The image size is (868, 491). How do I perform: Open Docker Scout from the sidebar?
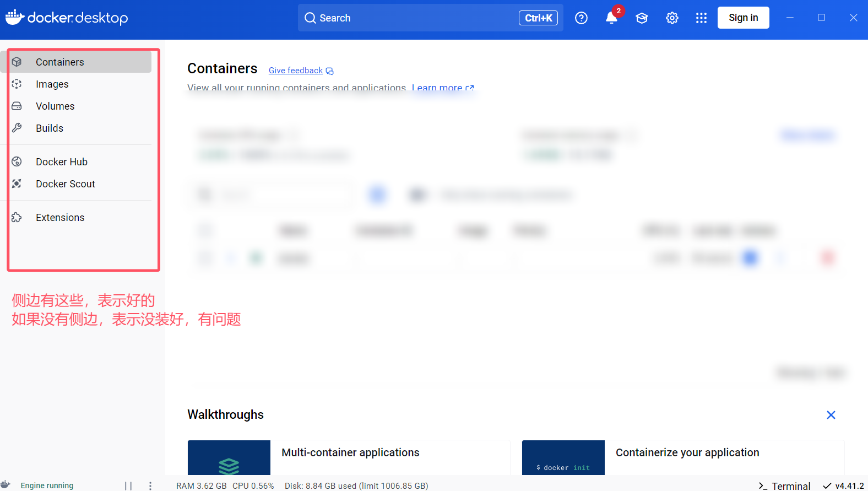click(x=77, y=184)
